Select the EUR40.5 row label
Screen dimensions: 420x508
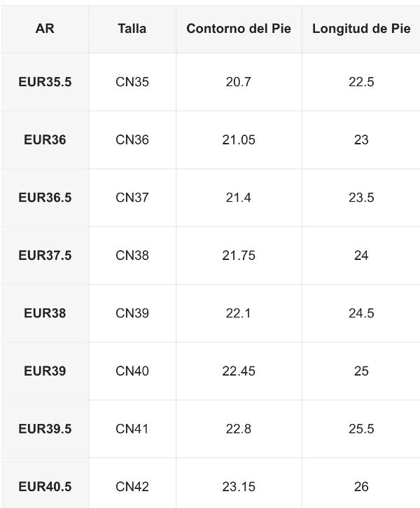45,486
